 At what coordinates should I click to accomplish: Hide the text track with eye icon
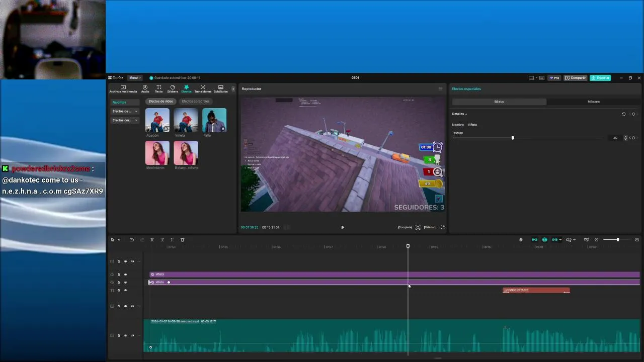click(126, 291)
